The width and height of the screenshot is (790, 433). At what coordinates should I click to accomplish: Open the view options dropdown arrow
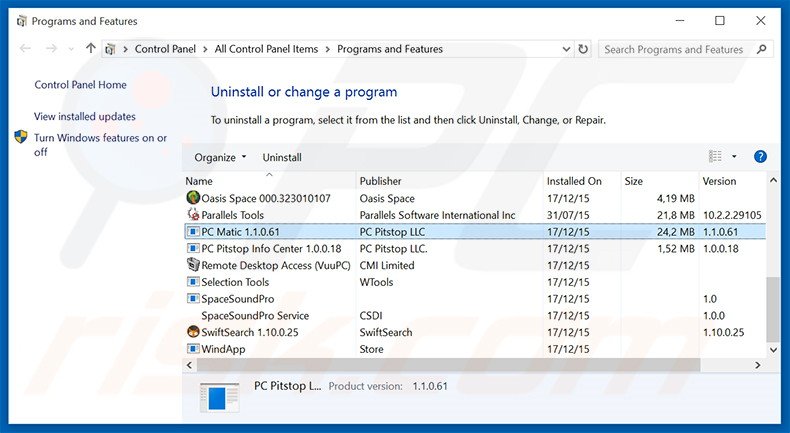click(734, 157)
